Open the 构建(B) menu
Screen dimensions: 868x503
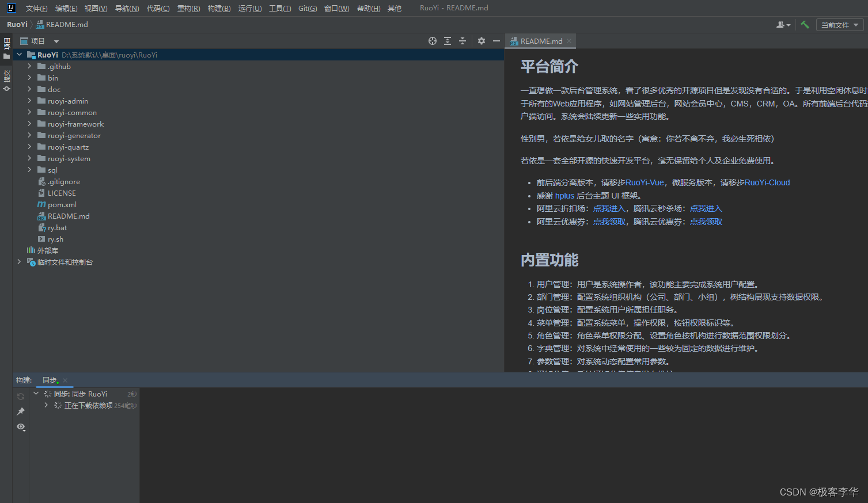point(219,8)
